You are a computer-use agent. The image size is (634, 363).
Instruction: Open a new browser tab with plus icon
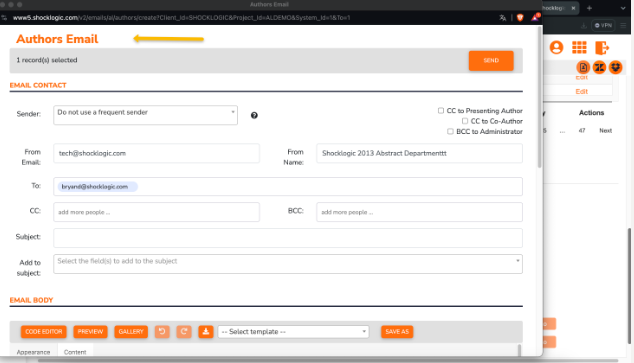pyautogui.click(x=589, y=8)
